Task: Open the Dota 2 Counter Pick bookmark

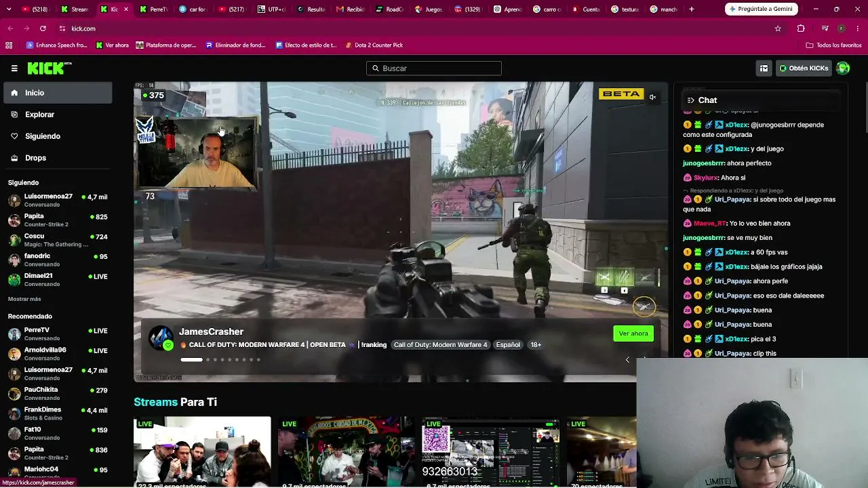Action: pos(374,45)
